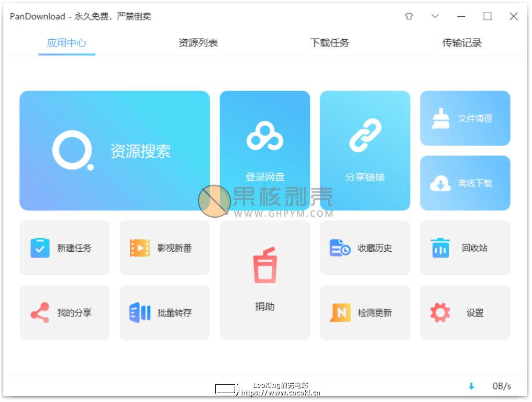Click the 登录网盘 label
532x402 pixels.
(265, 177)
